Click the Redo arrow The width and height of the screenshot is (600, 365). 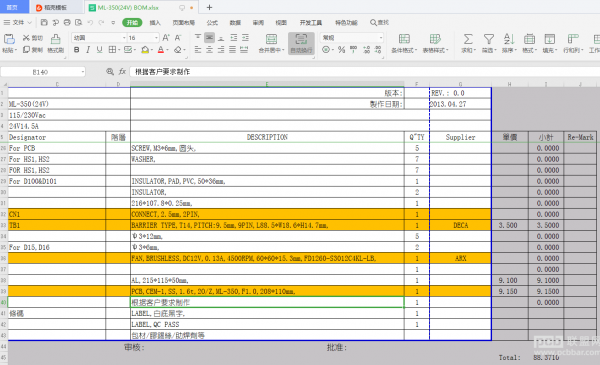tap(101, 23)
